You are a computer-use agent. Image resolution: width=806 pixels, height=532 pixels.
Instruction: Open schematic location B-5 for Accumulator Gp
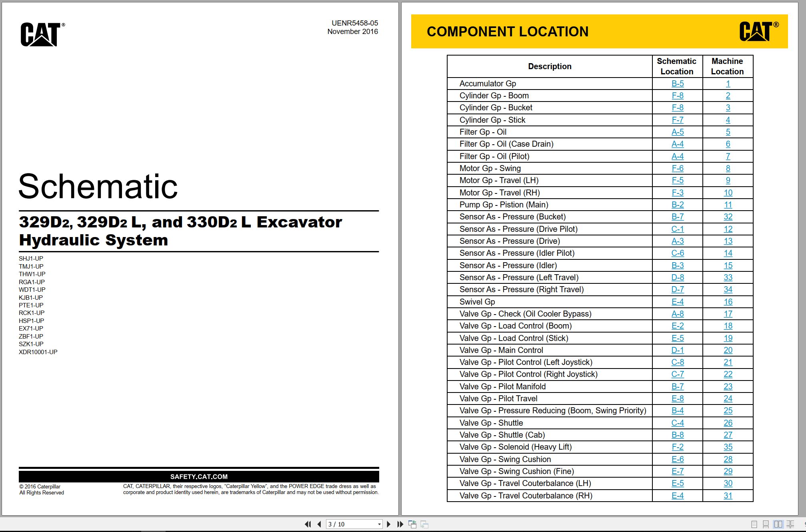(x=678, y=84)
